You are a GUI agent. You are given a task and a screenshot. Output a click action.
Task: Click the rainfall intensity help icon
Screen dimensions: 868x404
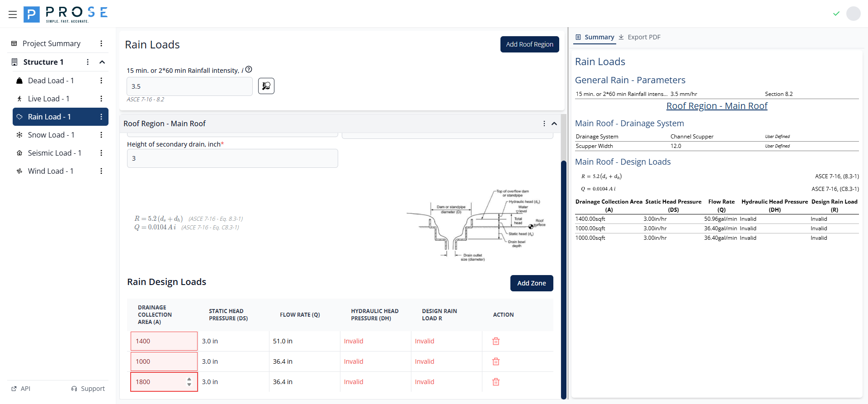249,70
